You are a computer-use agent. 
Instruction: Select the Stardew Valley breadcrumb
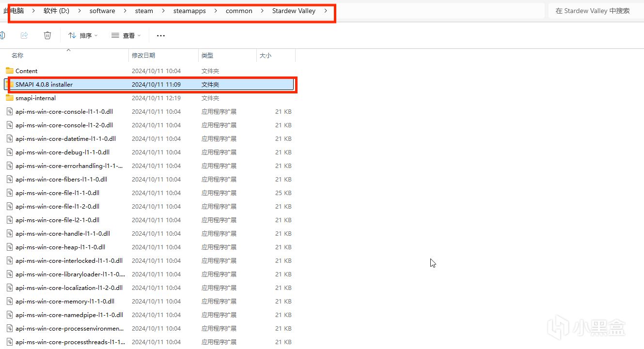[x=294, y=11]
